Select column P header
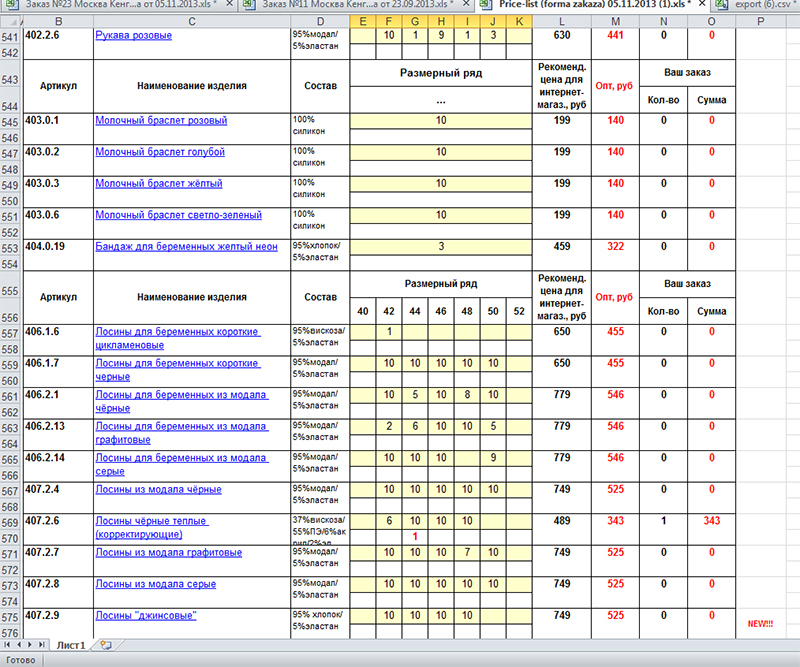 click(760, 21)
